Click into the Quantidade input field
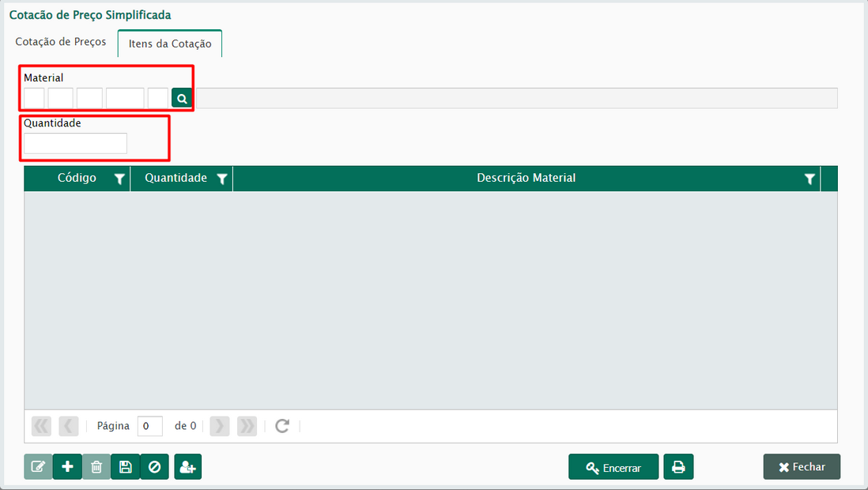This screenshot has height=490, width=868. 75,143
